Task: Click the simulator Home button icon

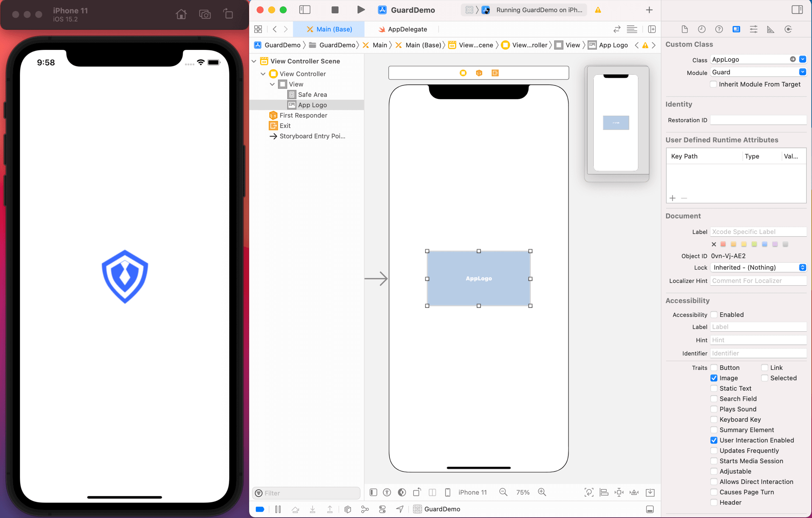Action: click(181, 14)
